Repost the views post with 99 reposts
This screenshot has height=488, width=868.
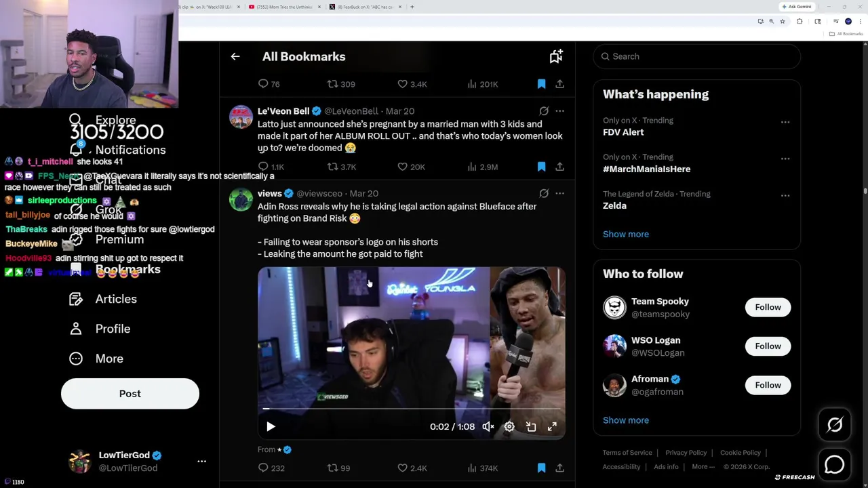click(x=338, y=468)
